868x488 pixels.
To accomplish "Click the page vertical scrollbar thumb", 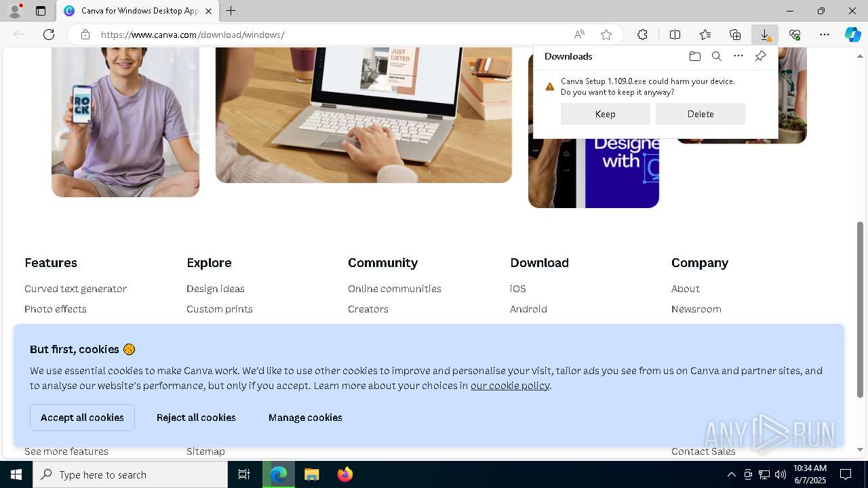I will click(861, 308).
